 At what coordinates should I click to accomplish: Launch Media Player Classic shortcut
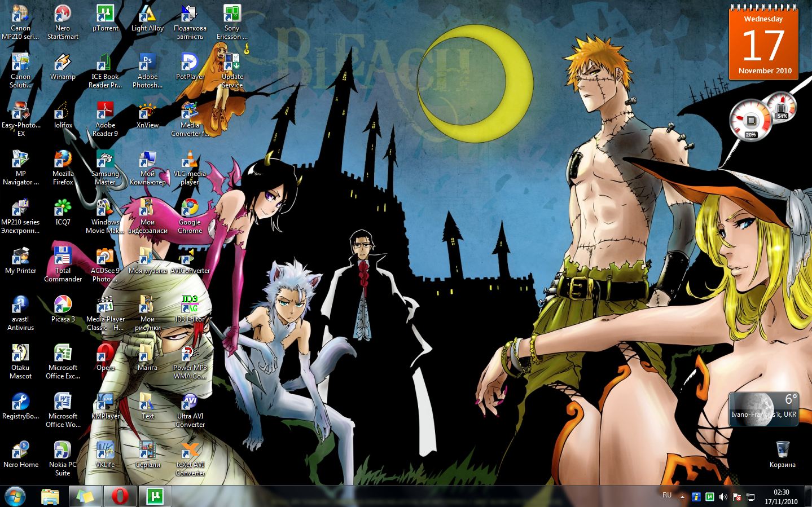point(105,314)
